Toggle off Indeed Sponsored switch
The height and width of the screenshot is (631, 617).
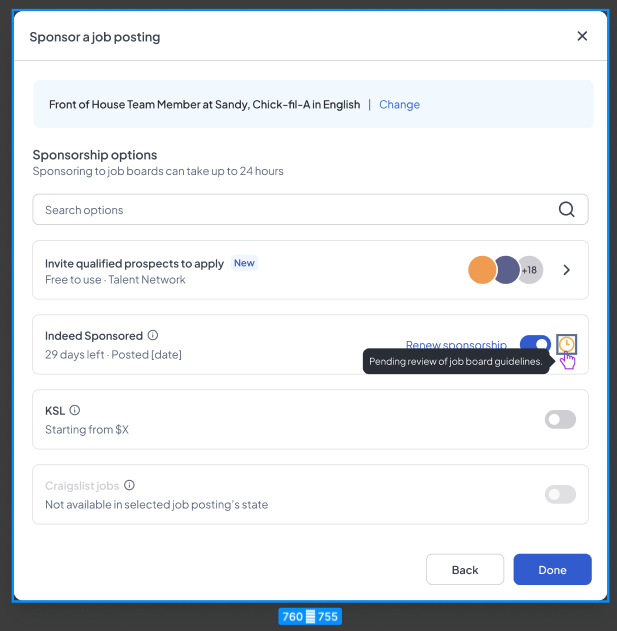tap(535, 344)
